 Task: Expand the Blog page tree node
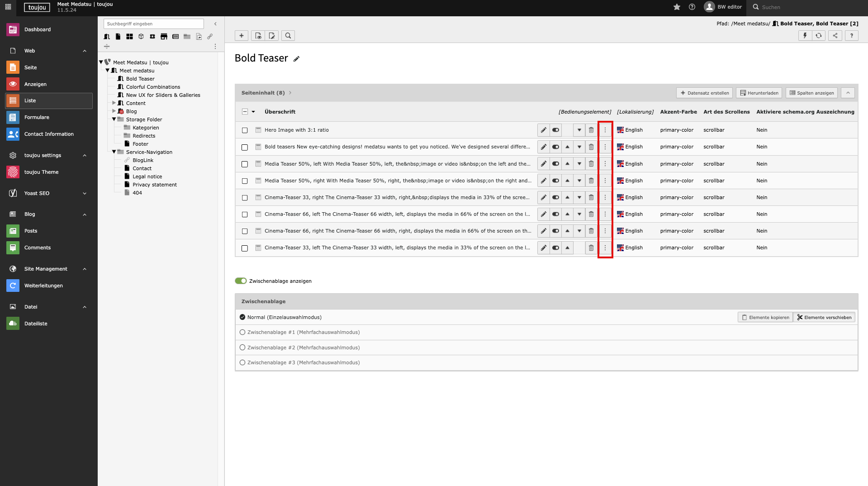[x=114, y=111]
